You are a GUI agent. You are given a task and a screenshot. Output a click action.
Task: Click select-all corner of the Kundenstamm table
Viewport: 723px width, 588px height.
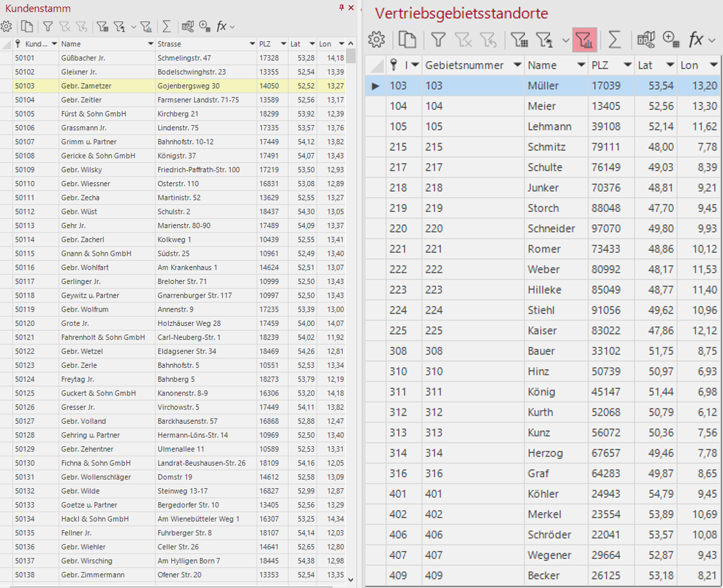point(6,44)
